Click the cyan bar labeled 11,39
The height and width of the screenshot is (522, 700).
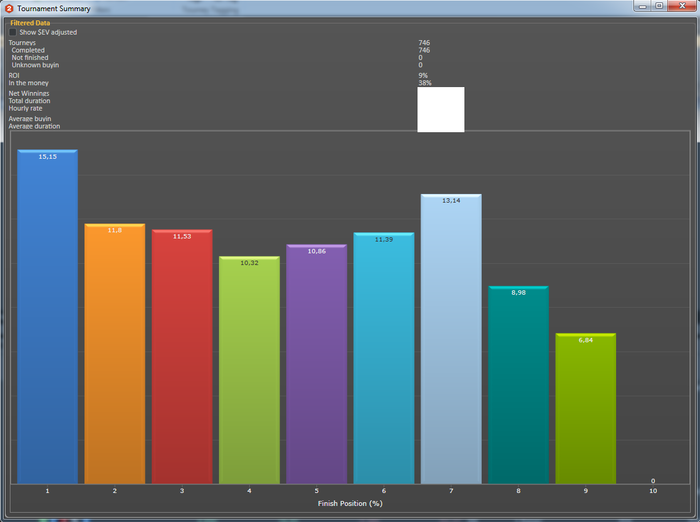coord(383,358)
